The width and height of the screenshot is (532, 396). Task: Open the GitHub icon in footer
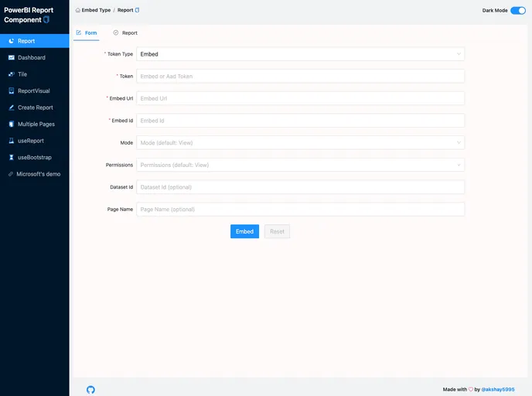pyautogui.click(x=90, y=389)
